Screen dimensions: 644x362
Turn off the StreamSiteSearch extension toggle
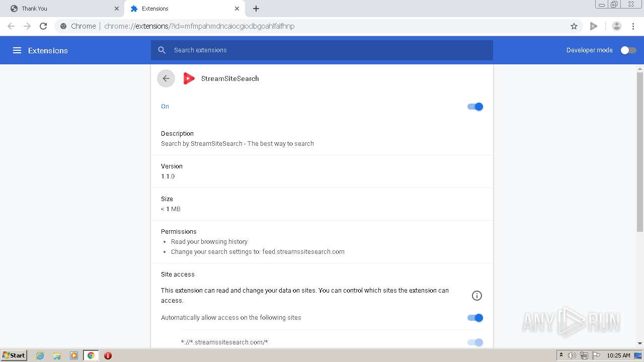point(475,107)
